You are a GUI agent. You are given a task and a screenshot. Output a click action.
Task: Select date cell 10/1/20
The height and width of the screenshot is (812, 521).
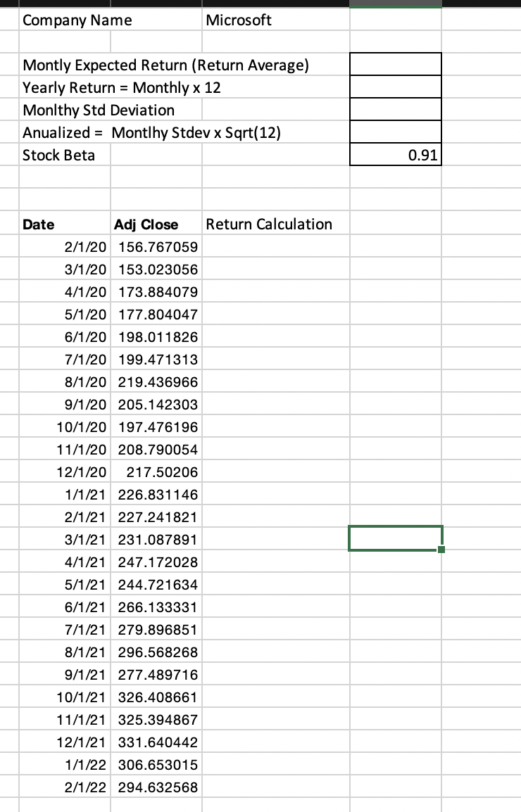[x=65, y=426]
